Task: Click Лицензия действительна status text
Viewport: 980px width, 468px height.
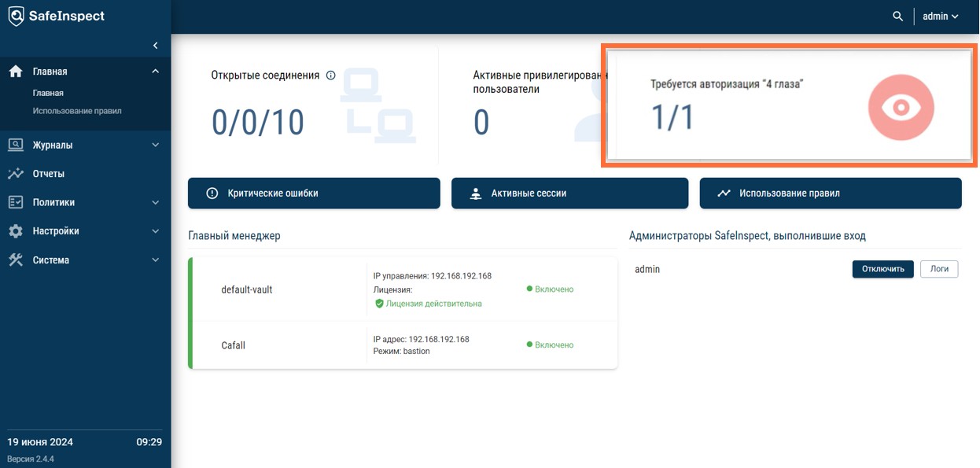Action: coord(433,304)
